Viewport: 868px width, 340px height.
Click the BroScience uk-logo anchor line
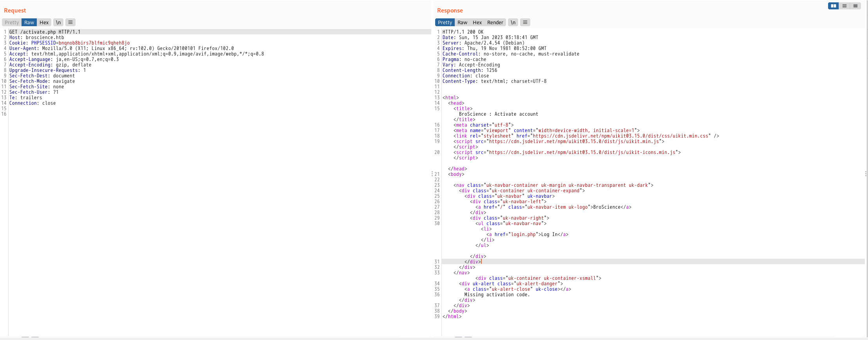tap(554, 207)
